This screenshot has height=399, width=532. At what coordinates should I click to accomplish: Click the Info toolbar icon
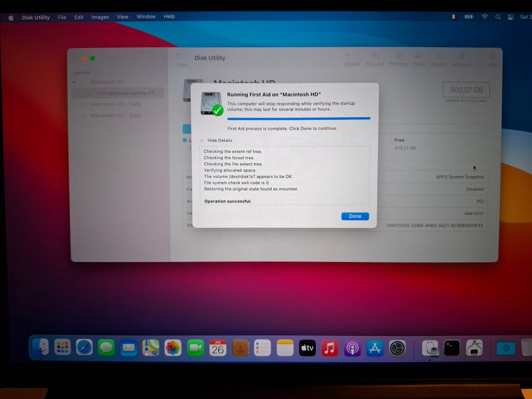[493, 56]
